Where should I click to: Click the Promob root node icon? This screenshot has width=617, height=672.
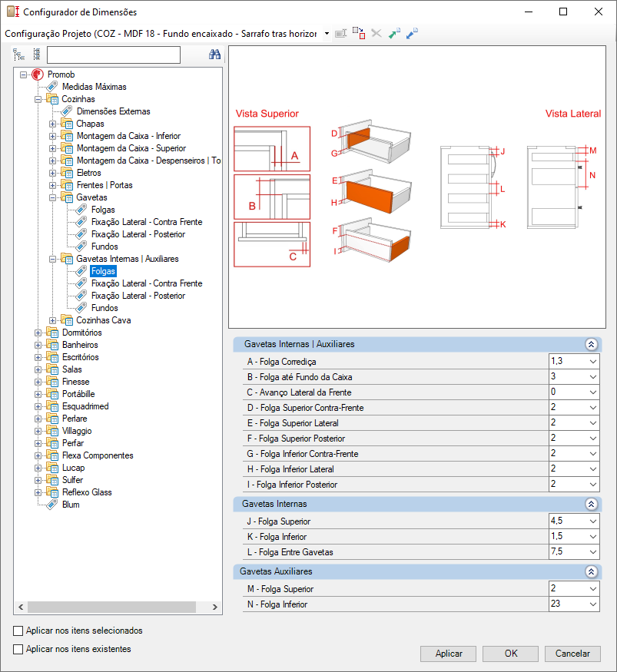click(38, 74)
